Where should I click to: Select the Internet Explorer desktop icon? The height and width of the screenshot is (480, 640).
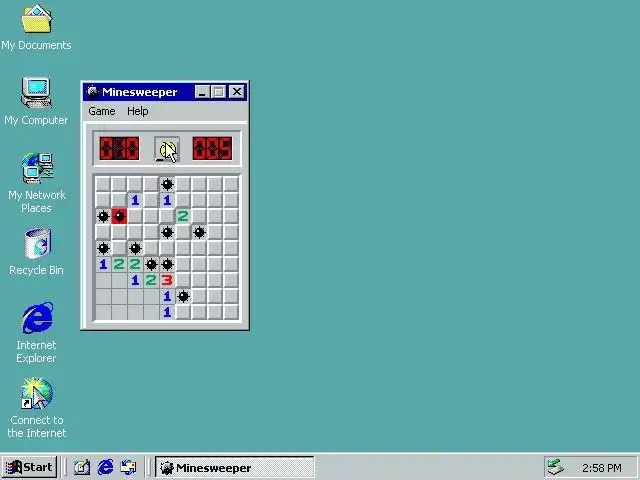click(x=36, y=333)
